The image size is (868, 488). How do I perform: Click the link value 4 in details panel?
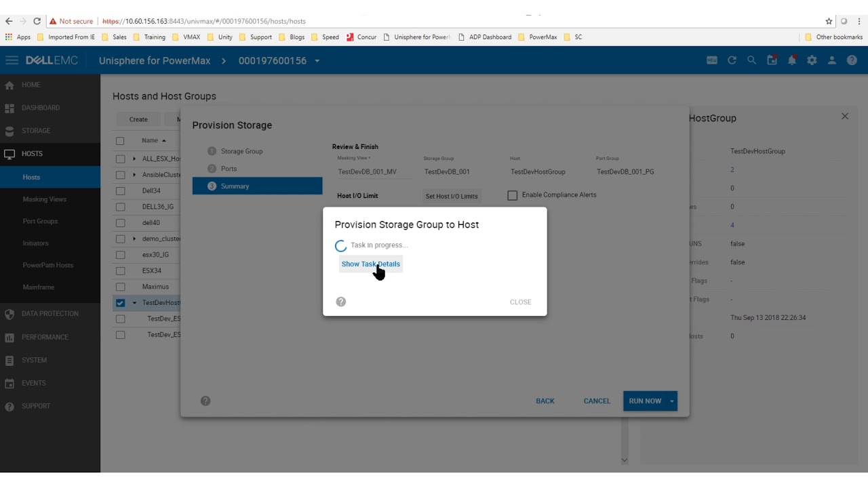(x=732, y=225)
